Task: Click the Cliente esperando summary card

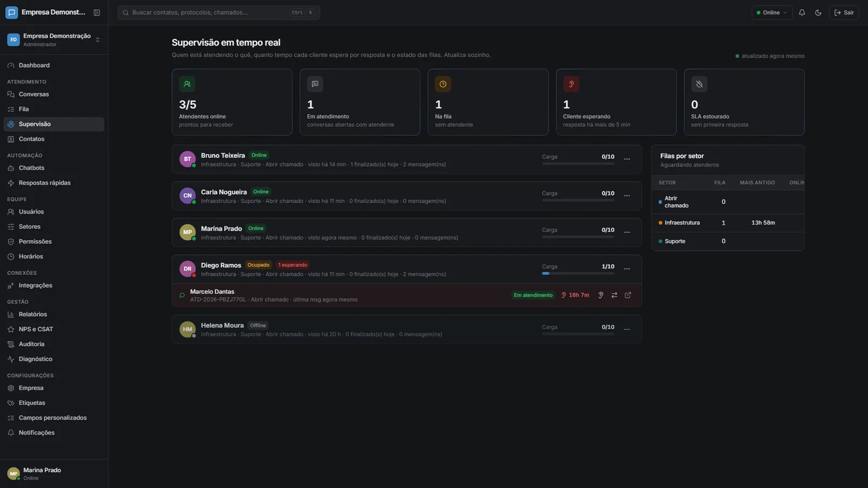Action: pyautogui.click(x=616, y=102)
